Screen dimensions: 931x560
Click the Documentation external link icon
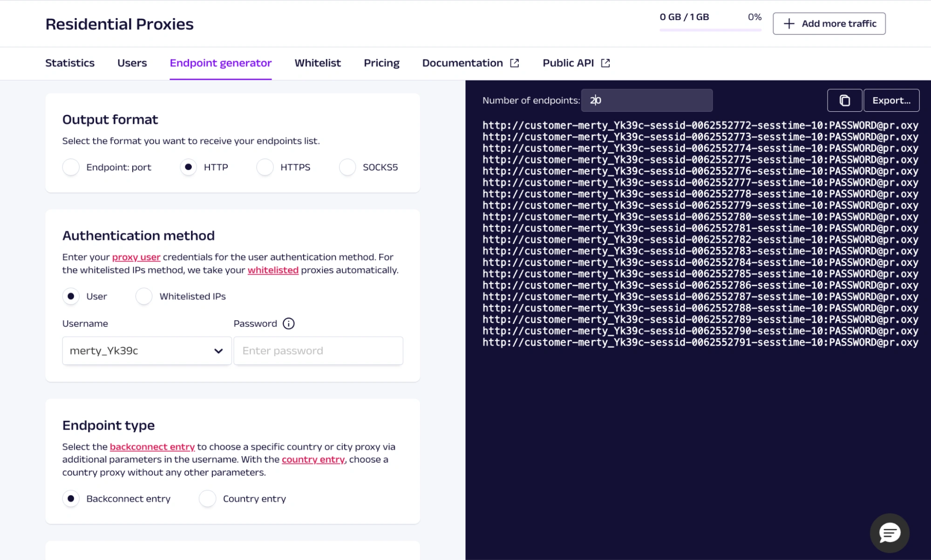(514, 63)
